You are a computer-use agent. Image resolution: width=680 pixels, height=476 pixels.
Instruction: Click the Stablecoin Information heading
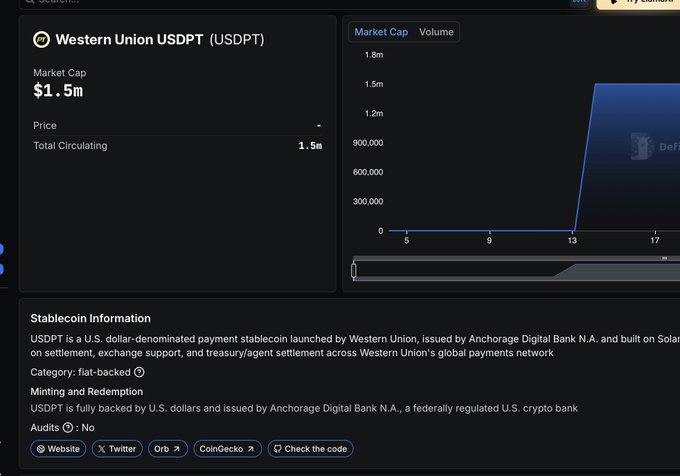click(x=91, y=318)
